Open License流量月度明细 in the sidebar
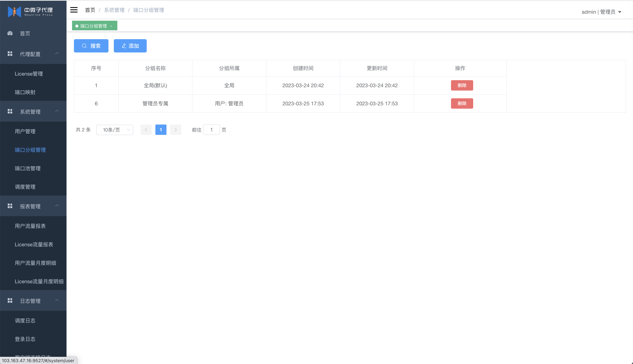The height and width of the screenshot is (364, 633). coord(33,282)
